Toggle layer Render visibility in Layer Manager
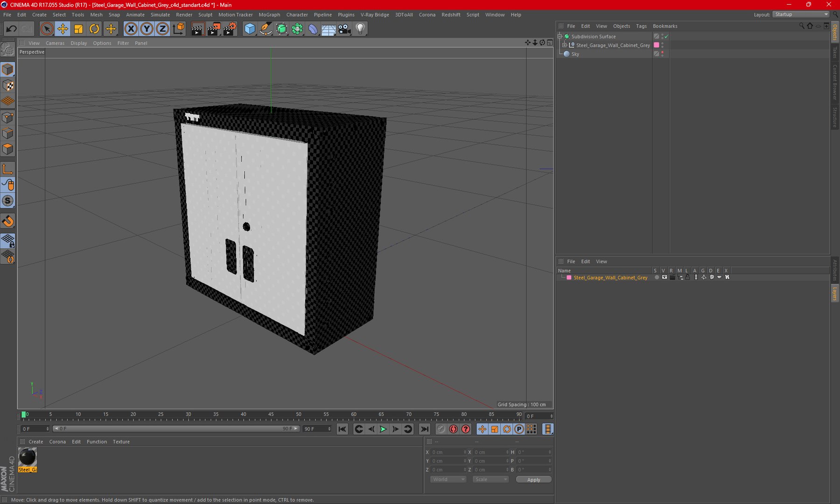The width and height of the screenshot is (840, 504). tap(672, 277)
